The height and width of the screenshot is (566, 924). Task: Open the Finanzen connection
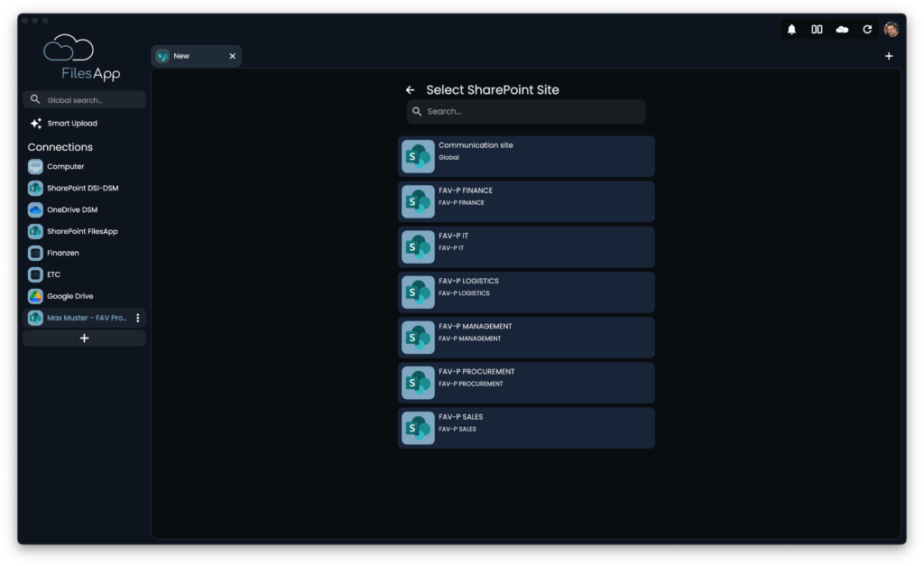(x=84, y=253)
